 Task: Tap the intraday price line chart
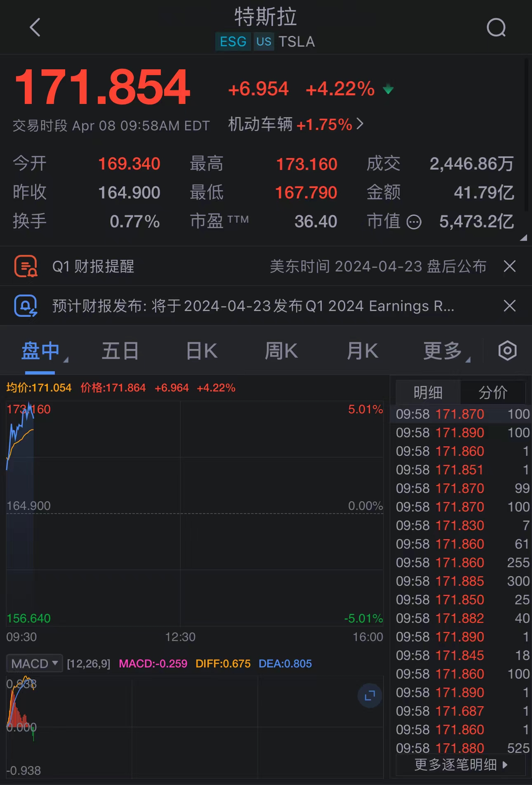(195, 514)
